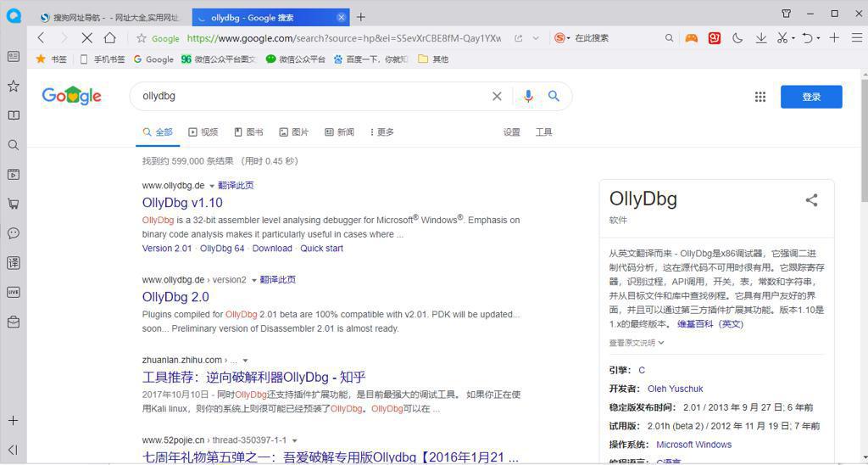Open the browser hamburger menu

[x=856, y=37]
